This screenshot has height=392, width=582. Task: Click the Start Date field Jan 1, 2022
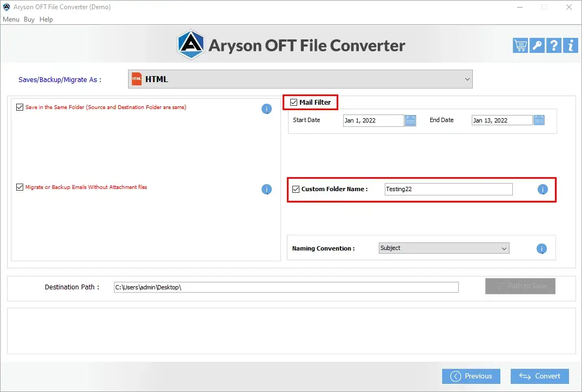tap(373, 120)
